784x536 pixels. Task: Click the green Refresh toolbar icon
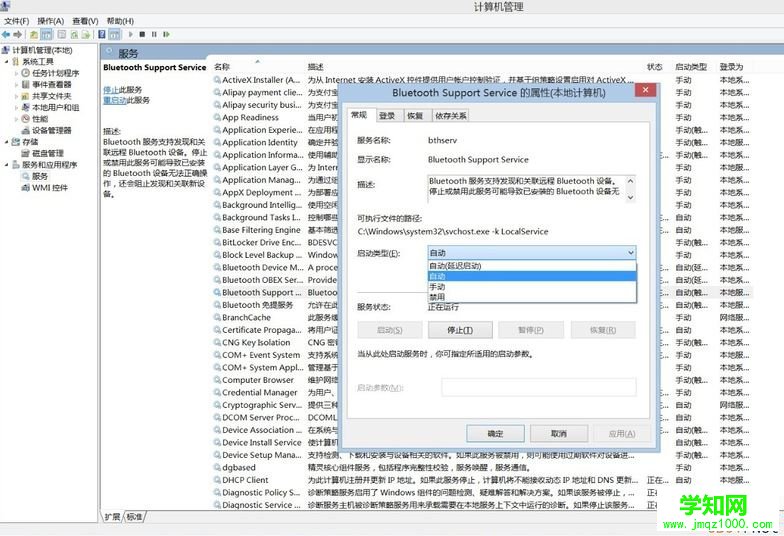tap(74, 34)
